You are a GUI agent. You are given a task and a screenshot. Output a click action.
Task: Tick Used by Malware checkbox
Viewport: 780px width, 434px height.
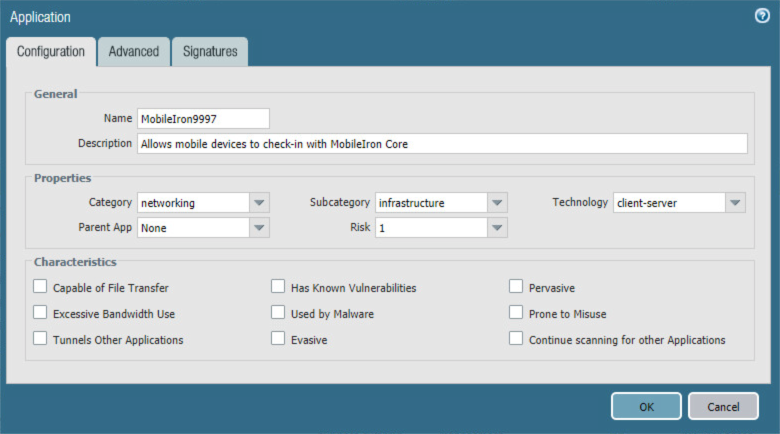click(278, 312)
